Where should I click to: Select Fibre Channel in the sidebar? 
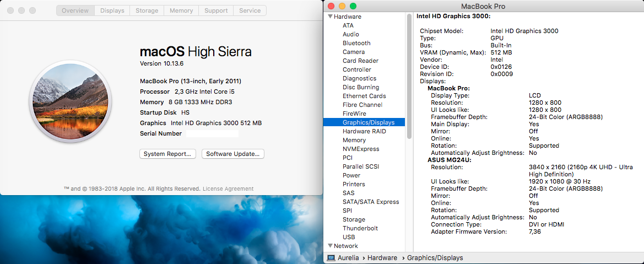pos(362,105)
